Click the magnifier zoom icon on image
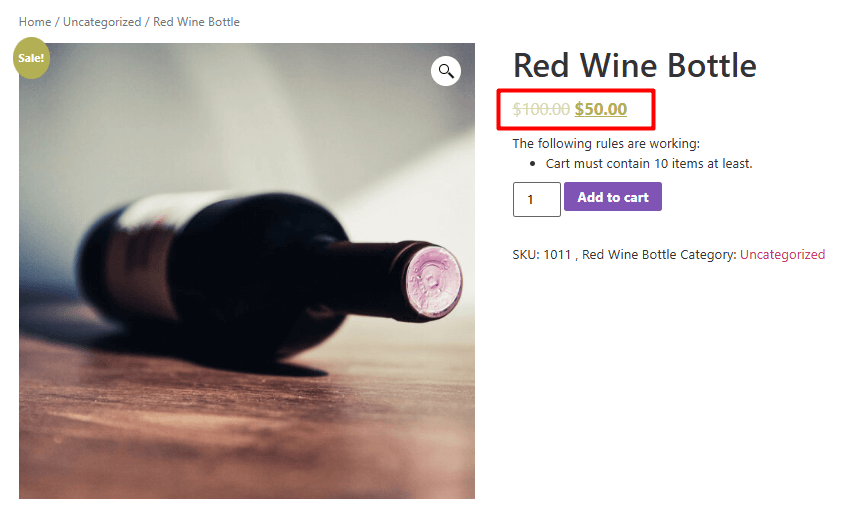 point(446,71)
